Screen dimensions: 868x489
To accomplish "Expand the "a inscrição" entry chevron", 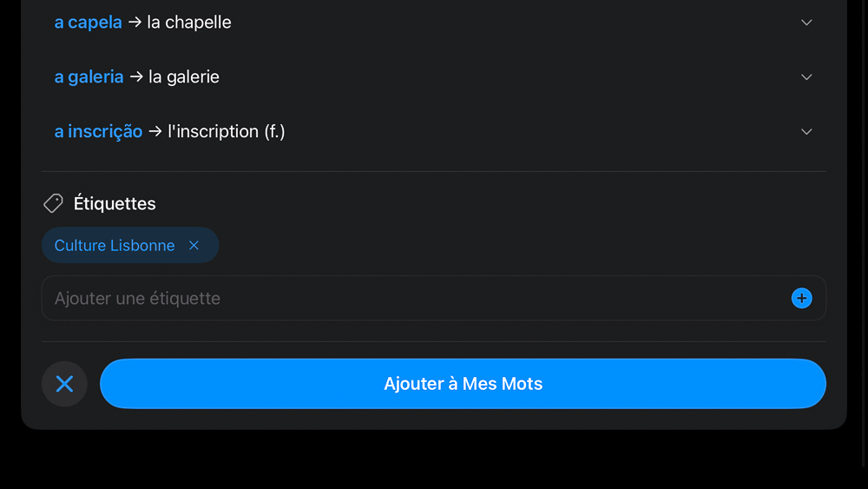I will click(x=806, y=132).
